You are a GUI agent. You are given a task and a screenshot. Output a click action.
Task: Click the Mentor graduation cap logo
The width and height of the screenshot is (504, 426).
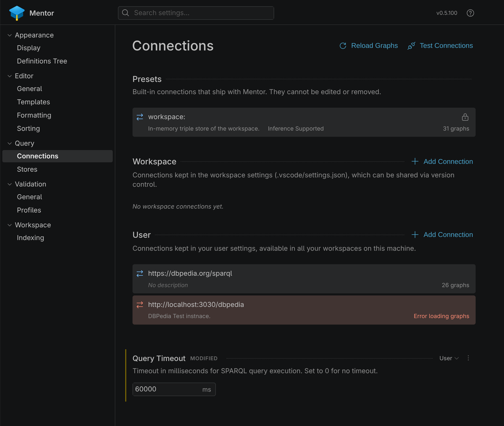pos(17,13)
